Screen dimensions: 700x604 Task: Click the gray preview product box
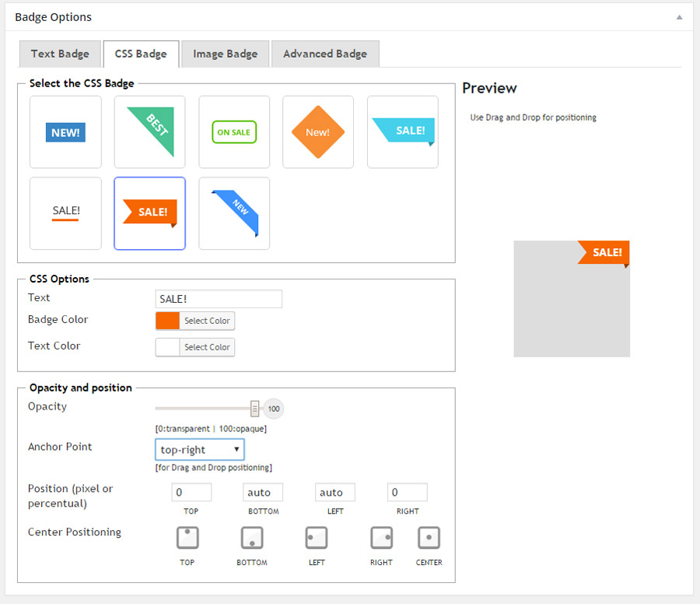click(572, 299)
